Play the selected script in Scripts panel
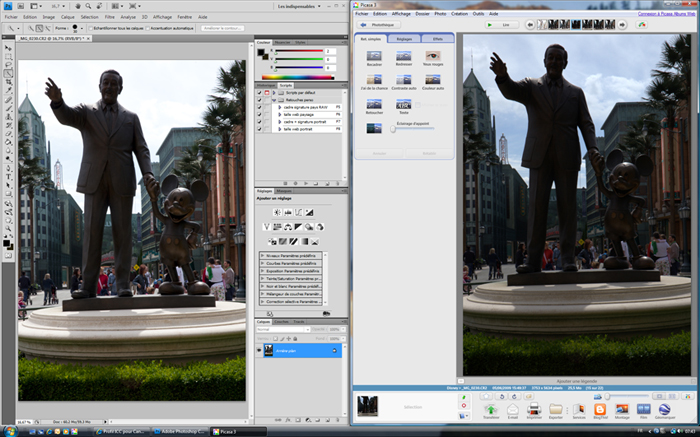 coord(306,183)
